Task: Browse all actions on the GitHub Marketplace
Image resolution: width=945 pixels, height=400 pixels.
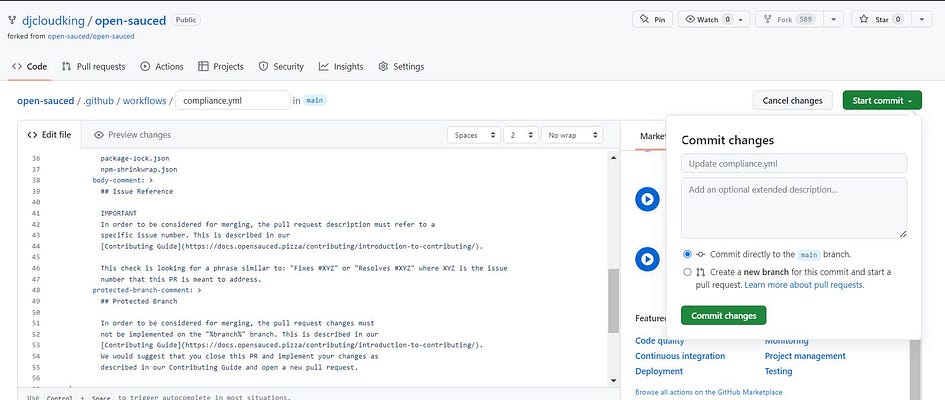Action: tap(709, 393)
